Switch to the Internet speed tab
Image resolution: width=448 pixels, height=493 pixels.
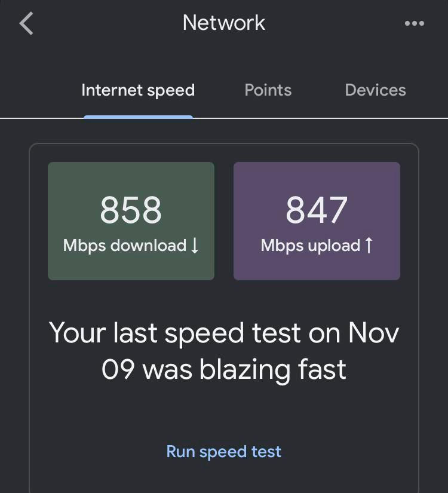click(x=138, y=90)
